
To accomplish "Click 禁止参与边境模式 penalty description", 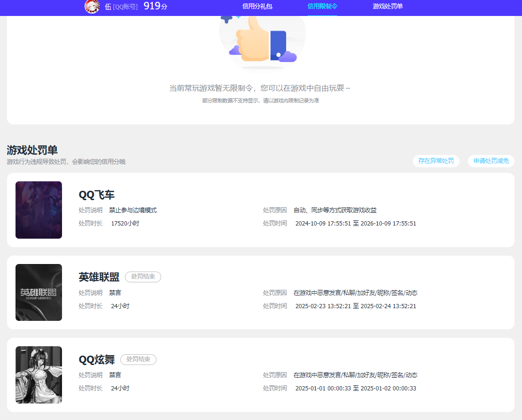I will tap(133, 210).
